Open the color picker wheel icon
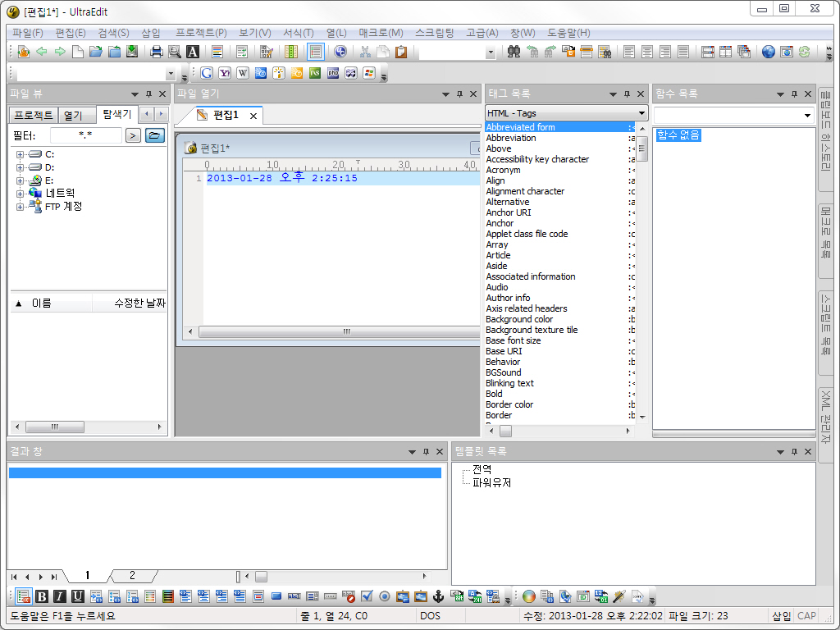 529,596
